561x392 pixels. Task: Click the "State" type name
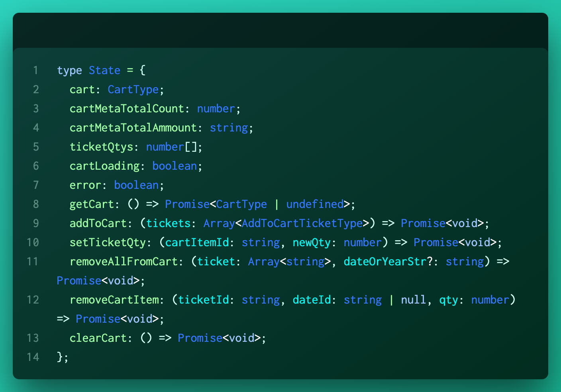coord(104,71)
